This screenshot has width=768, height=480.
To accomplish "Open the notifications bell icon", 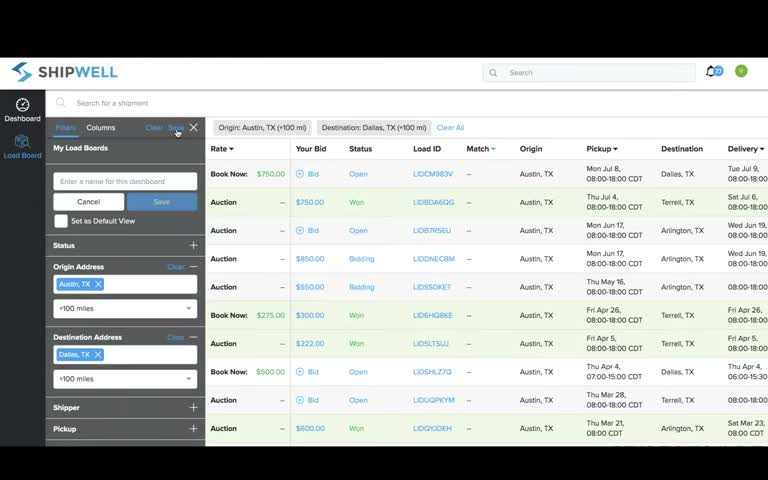I will (711, 72).
